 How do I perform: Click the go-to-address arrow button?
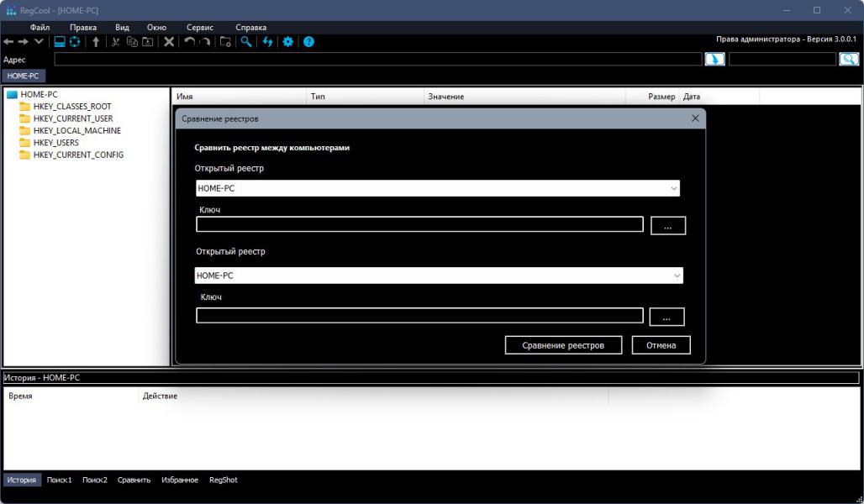coord(714,60)
